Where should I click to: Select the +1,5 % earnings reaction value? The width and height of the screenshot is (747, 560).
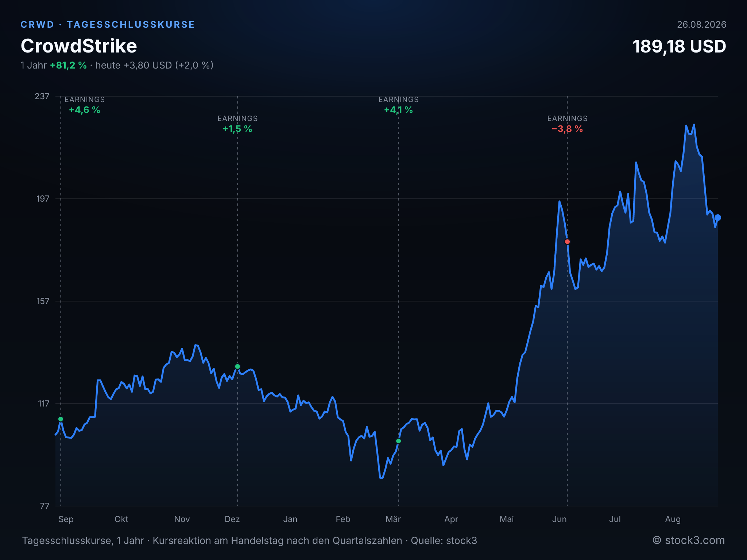pos(237,129)
